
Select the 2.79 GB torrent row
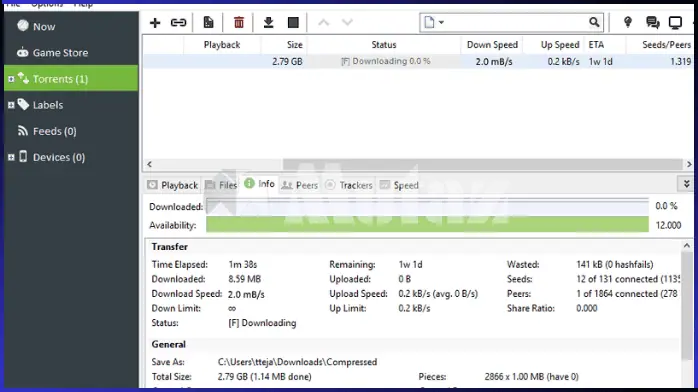point(418,61)
